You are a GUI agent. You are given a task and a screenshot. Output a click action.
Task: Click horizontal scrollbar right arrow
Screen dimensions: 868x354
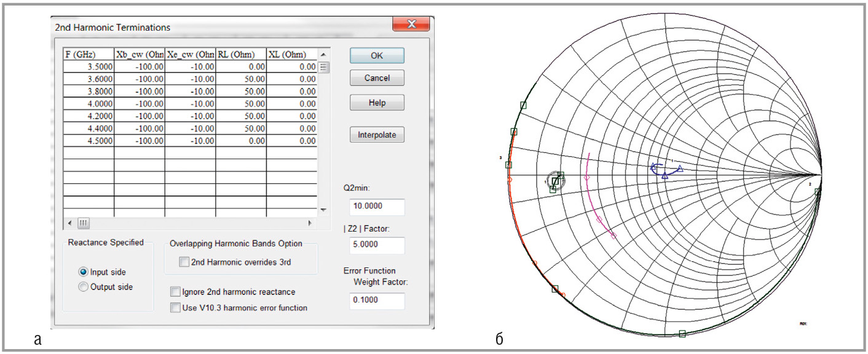309,222
